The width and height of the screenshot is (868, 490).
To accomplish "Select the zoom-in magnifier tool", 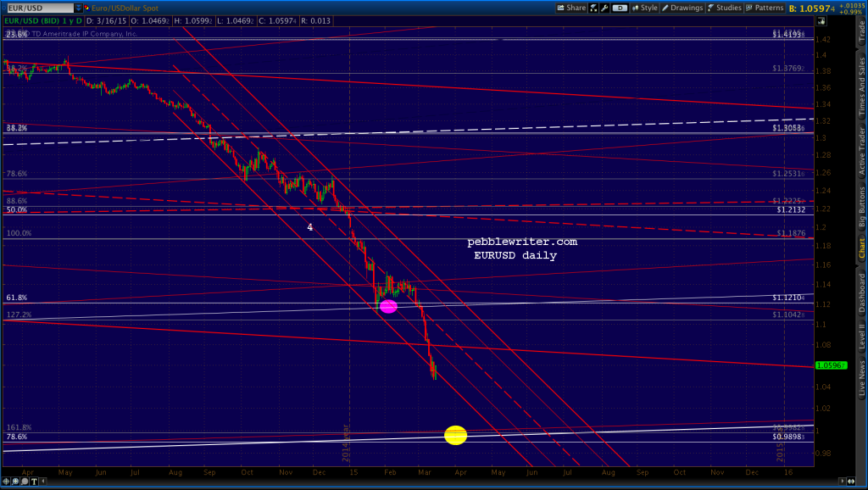I will 14,482.
